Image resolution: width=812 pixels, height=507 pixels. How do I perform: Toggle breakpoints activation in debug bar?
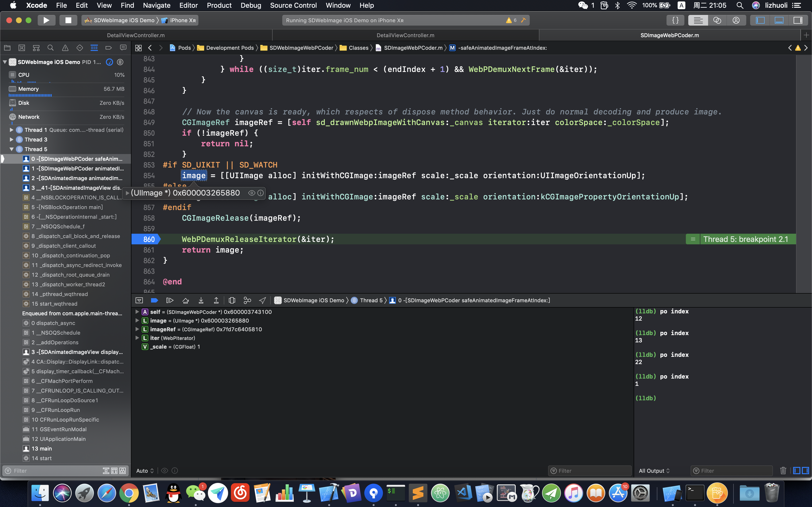click(x=154, y=300)
